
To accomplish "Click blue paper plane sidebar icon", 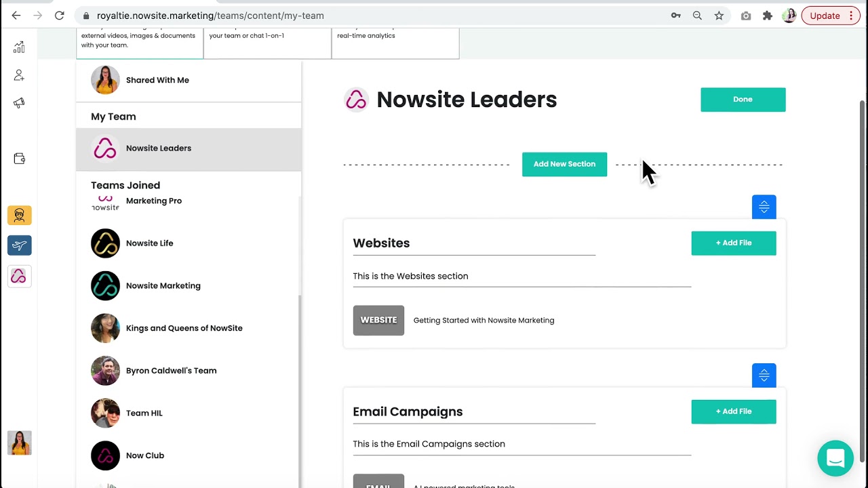I will pos(19,245).
